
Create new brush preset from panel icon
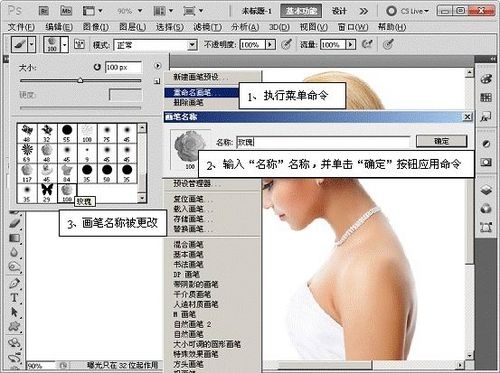tap(157, 81)
